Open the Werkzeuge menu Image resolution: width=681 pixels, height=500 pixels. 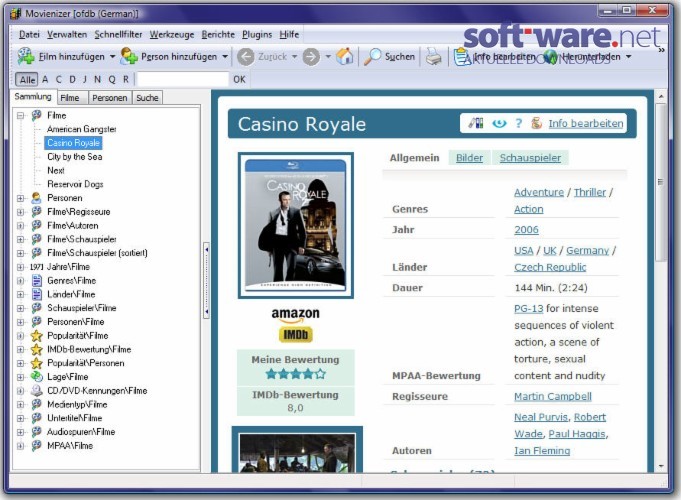[x=172, y=34]
